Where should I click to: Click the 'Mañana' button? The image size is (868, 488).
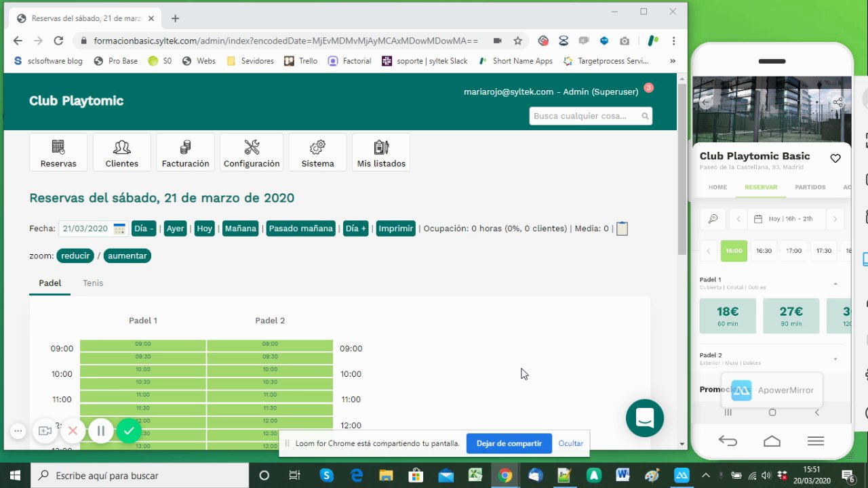[241, 228]
